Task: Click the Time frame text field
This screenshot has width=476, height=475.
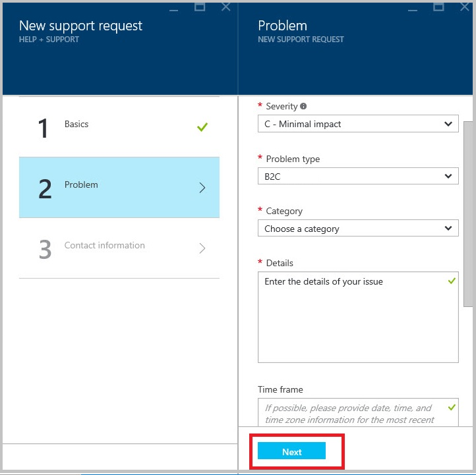Action: pyautogui.click(x=358, y=413)
